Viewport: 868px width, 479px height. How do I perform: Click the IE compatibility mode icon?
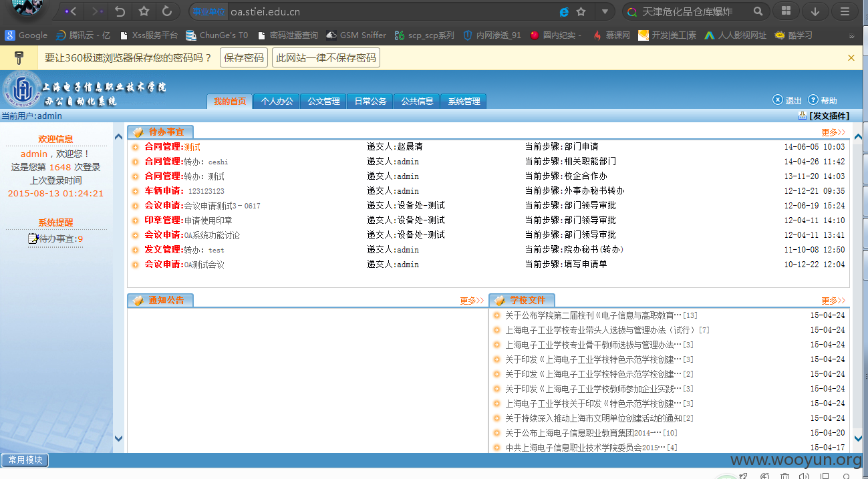564,11
